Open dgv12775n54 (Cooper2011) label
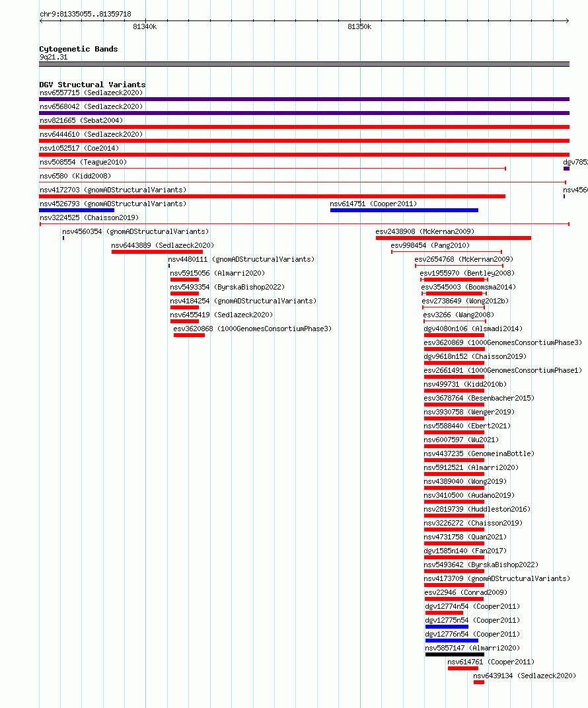 pyautogui.click(x=472, y=620)
